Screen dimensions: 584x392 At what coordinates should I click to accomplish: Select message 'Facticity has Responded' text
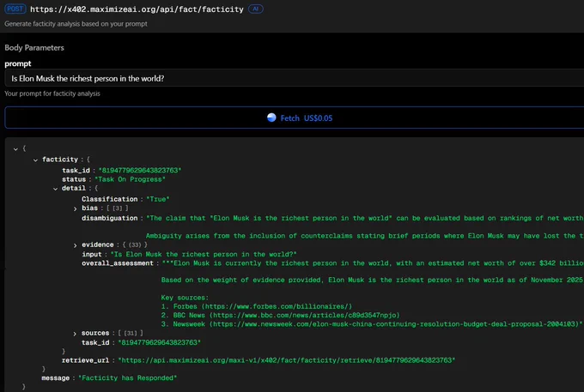127,378
